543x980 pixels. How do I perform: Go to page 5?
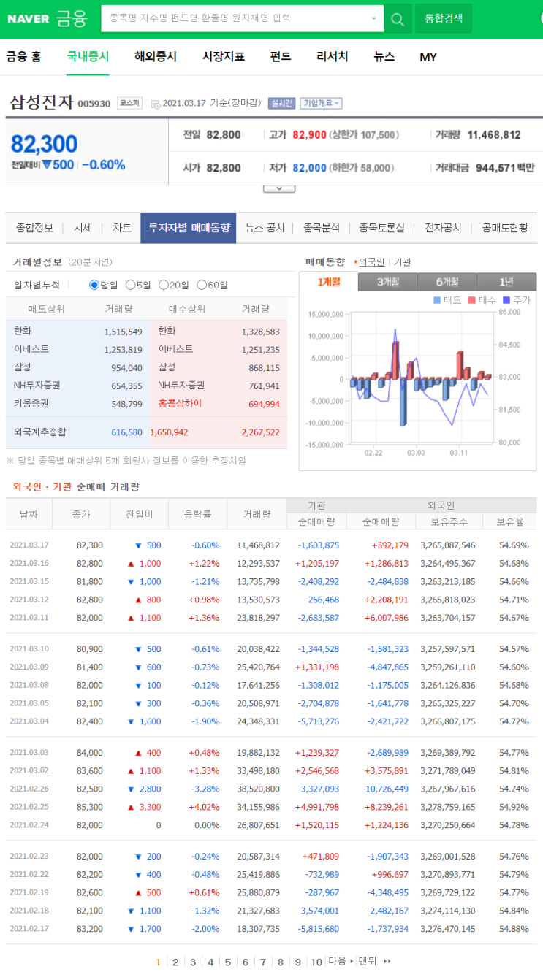click(x=228, y=962)
